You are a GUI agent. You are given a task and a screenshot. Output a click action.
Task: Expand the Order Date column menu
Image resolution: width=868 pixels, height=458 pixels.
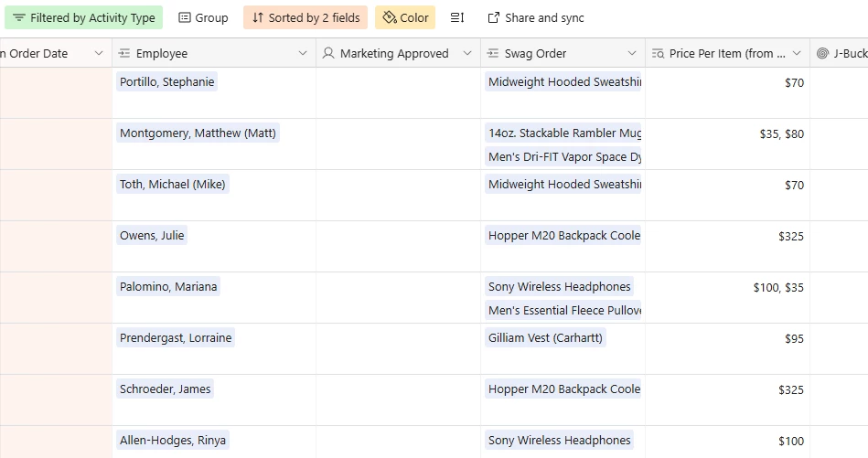pyautogui.click(x=99, y=53)
